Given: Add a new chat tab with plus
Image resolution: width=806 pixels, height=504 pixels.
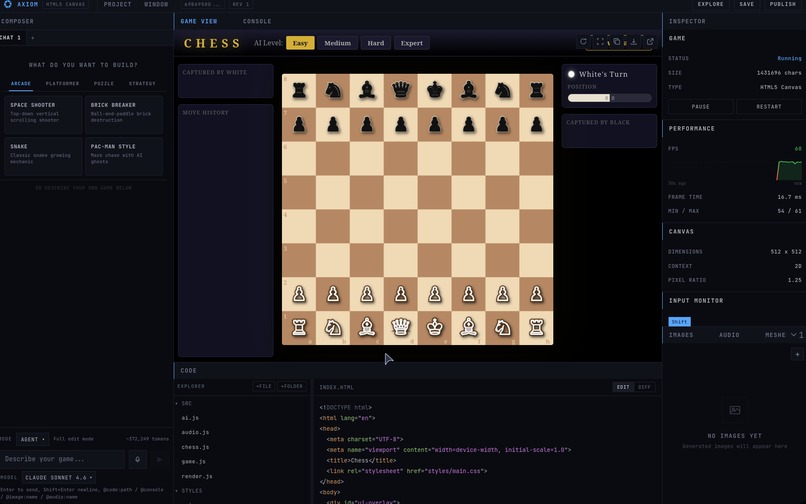Looking at the screenshot, I should [x=32, y=38].
